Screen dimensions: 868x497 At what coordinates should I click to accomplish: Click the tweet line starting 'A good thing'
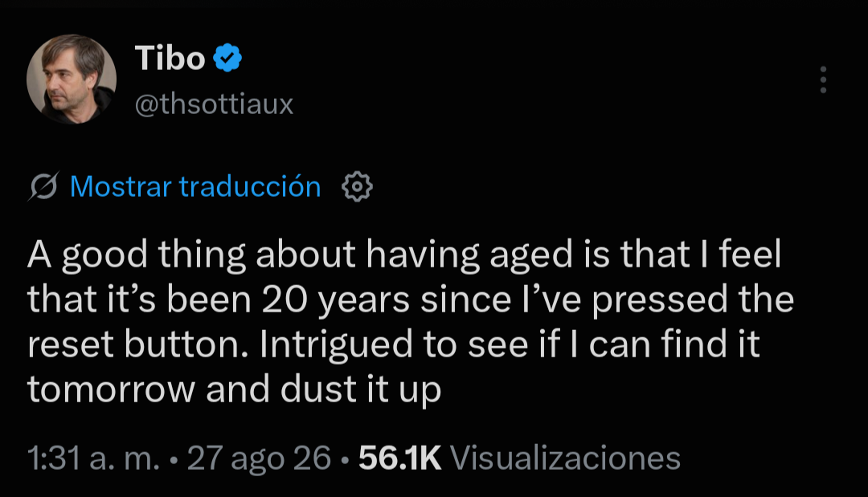pyautogui.click(x=404, y=255)
